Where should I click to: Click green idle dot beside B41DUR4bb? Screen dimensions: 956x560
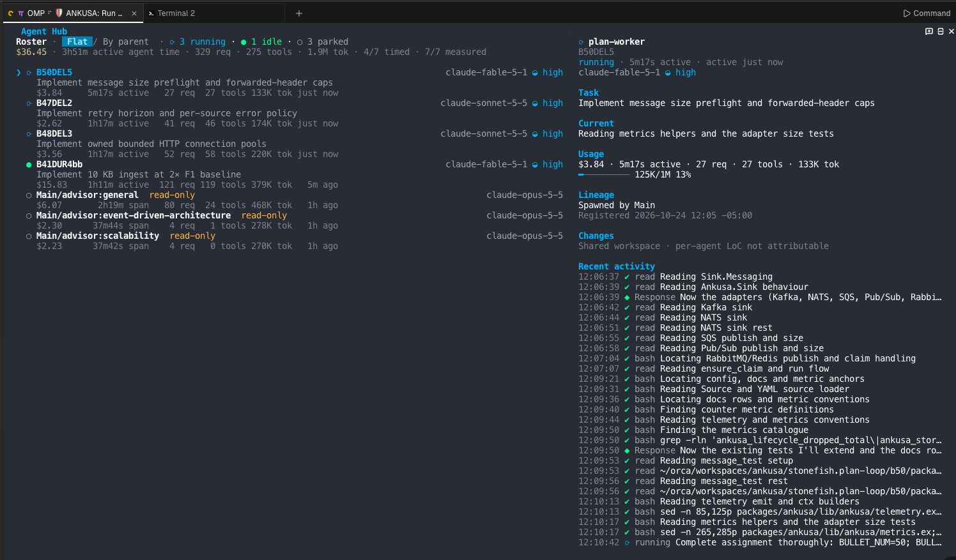click(x=29, y=165)
